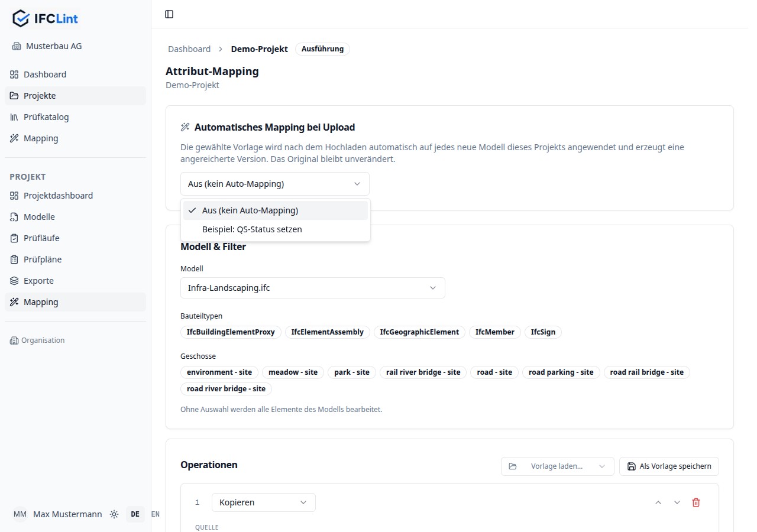This screenshot has height=532, width=757.
Task: Open top Mapping entry under Prüfkatalog
Action: (x=75, y=138)
